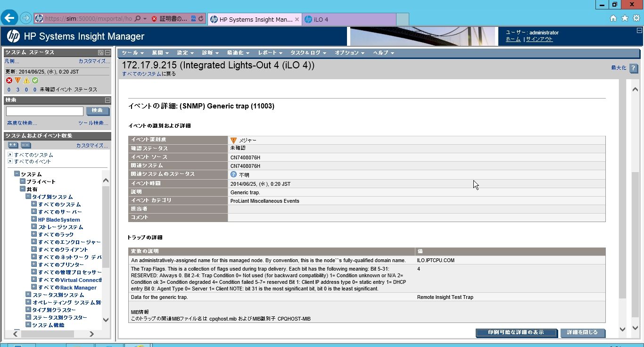Open the 最適化 menu
This screenshot has height=347, width=644.
(x=238, y=53)
